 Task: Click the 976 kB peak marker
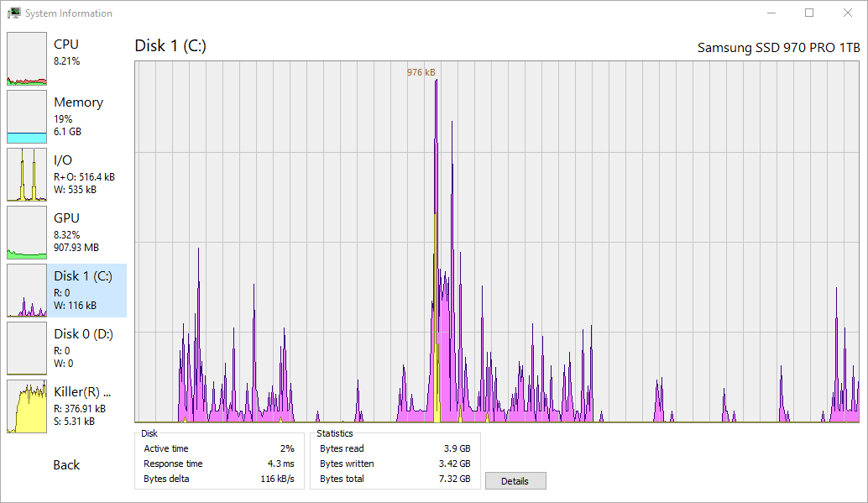[x=421, y=73]
